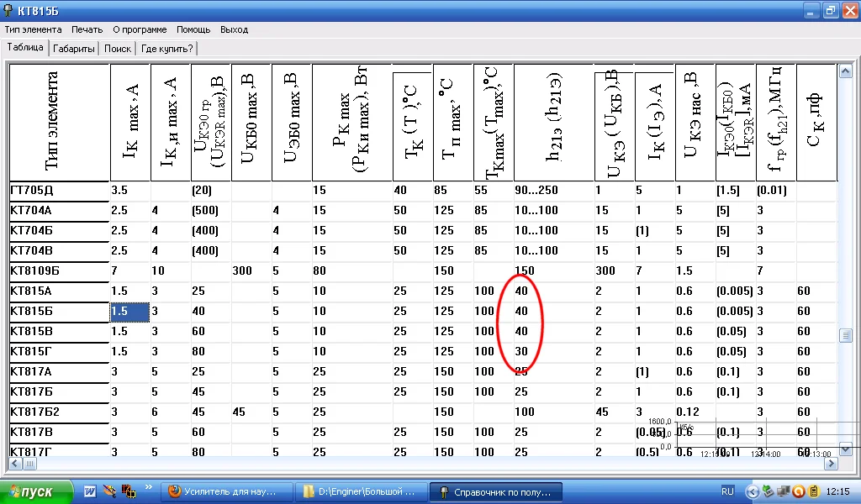861x504 pixels.
Task: Select the КТ815Г row name
Action: point(60,351)
